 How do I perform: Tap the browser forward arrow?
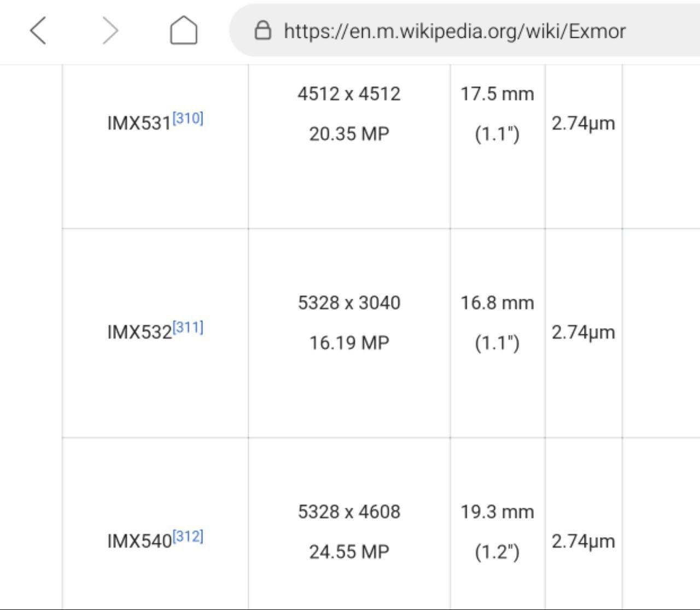[110, 30]
